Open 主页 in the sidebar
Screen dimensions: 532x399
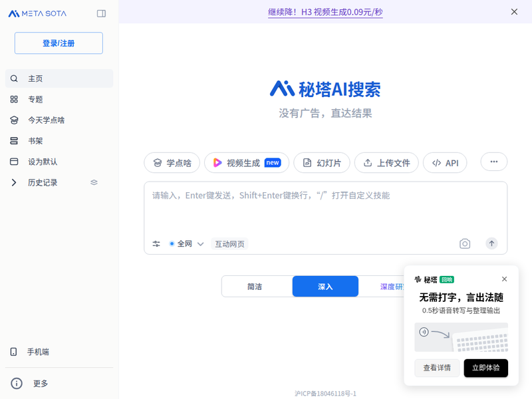[x=59, y=78]
